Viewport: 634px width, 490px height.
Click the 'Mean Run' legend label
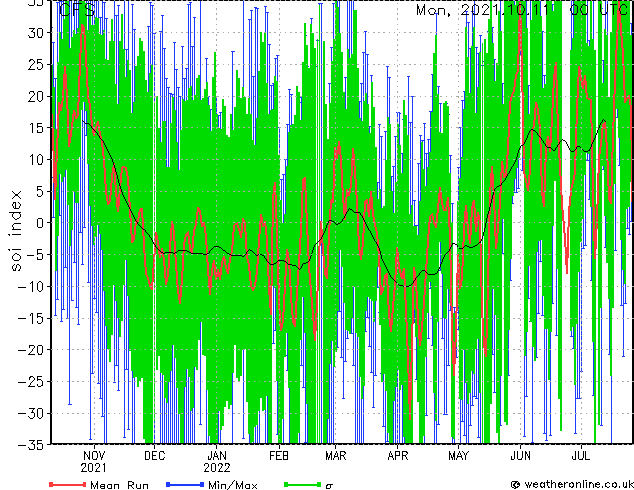point(119,485)
